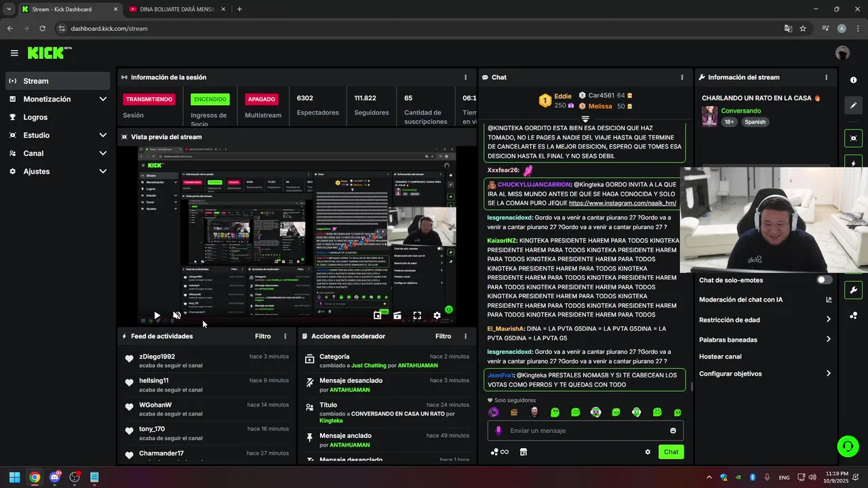Enable picture-in-picture on stream preview

point(377,315)
